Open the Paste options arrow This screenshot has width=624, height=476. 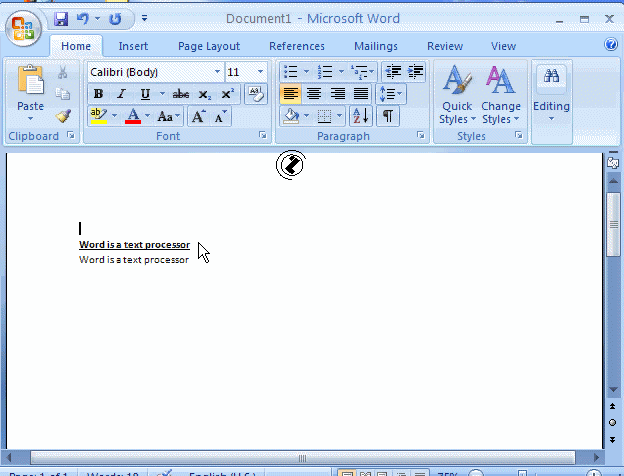pyautogui.click(x=30, y=118)
